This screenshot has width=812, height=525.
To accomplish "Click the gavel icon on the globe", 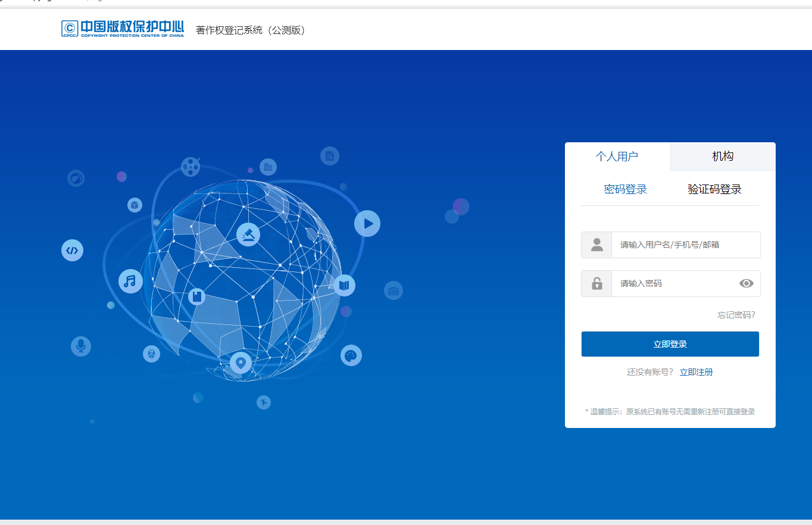I will 248,234.
